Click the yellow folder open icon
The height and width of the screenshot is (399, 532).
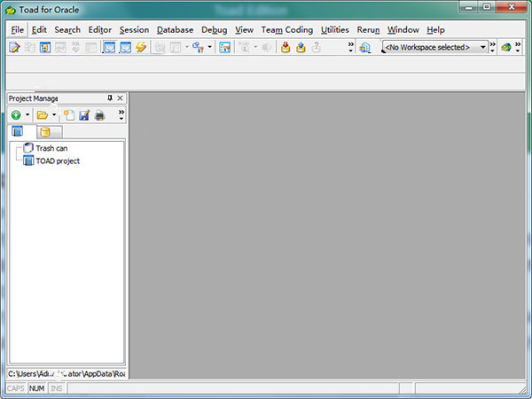(x=42, y=115)
